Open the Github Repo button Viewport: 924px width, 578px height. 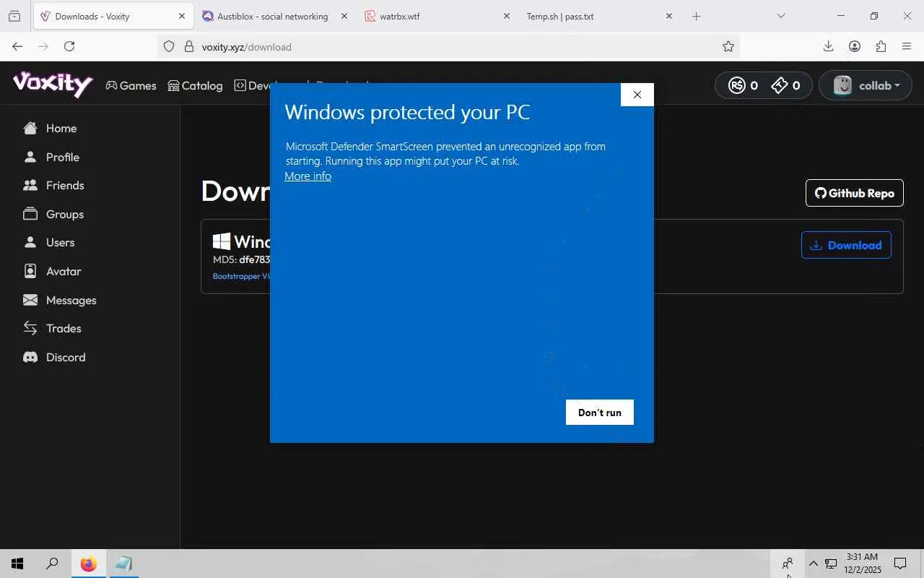855,193
